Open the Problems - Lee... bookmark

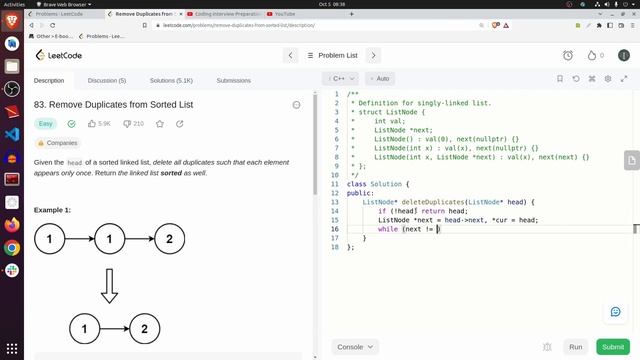pos(102,36)
